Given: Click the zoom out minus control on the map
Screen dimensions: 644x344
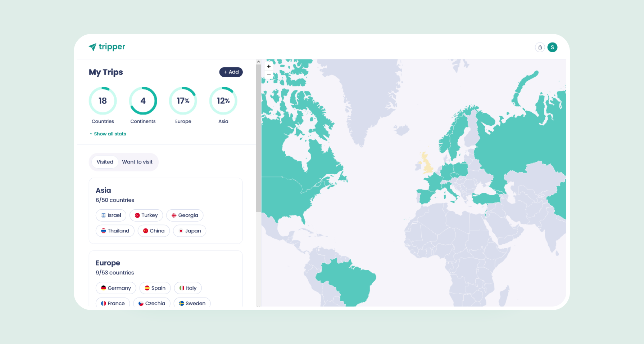Looking at the screenshot, I should point(268,75).
